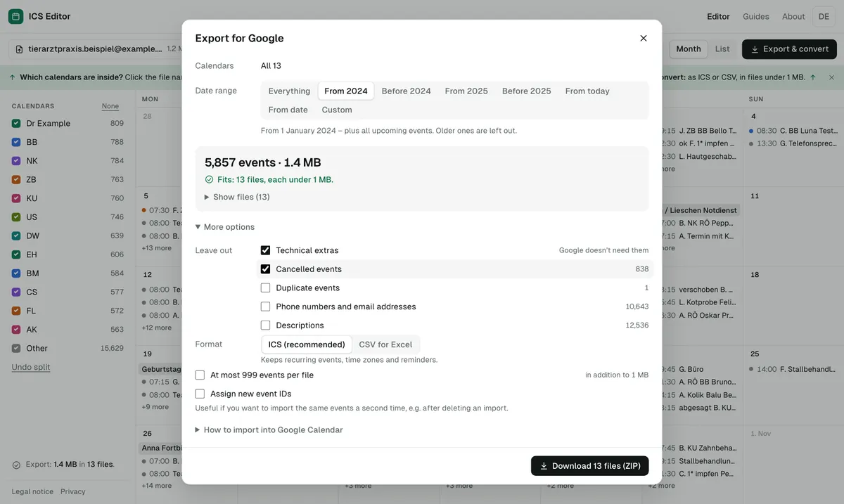This screenshot has height=504, width=844.
Task: Click the +13 more link on Monday 5
Action: [157, 248]
